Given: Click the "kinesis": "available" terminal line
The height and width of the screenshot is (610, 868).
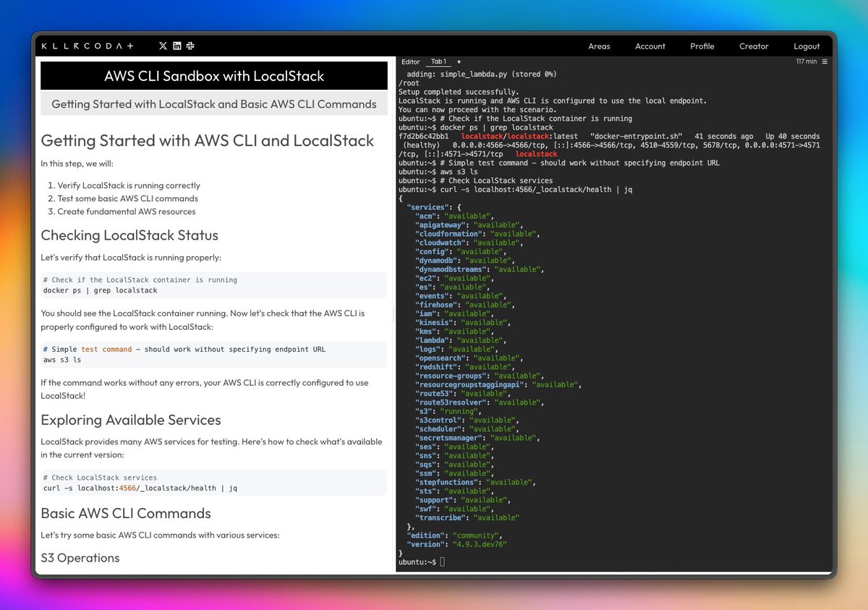Looking at the screenshot, I should (463, 323).
